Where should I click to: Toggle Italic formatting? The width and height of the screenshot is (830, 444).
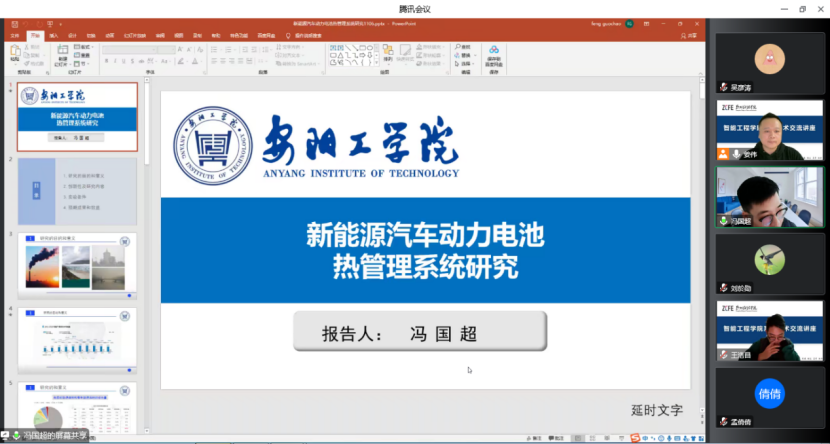[x=115, y=61]
